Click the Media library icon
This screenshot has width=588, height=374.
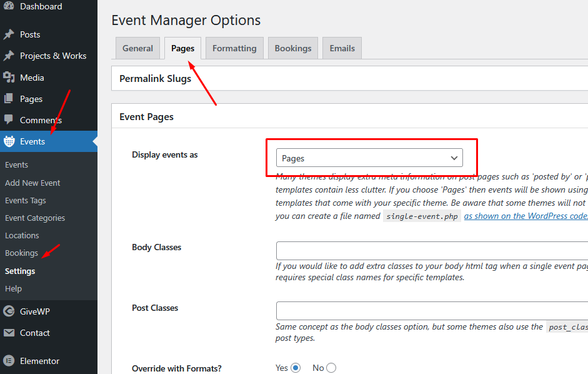pos(9,78)
